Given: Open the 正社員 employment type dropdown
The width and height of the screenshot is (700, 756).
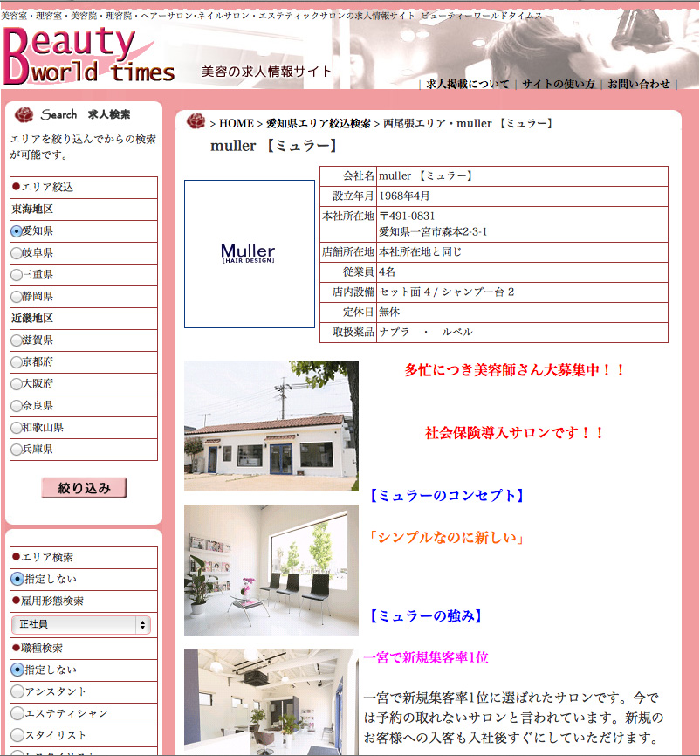Looking at the screenshot, I should point(81,625).
